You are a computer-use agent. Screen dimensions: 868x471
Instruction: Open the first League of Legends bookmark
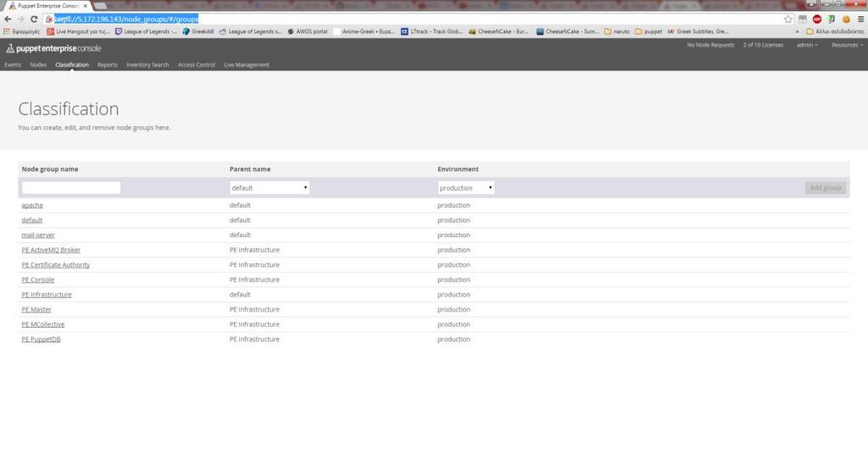pyautogui.click(x=146, y=31)
